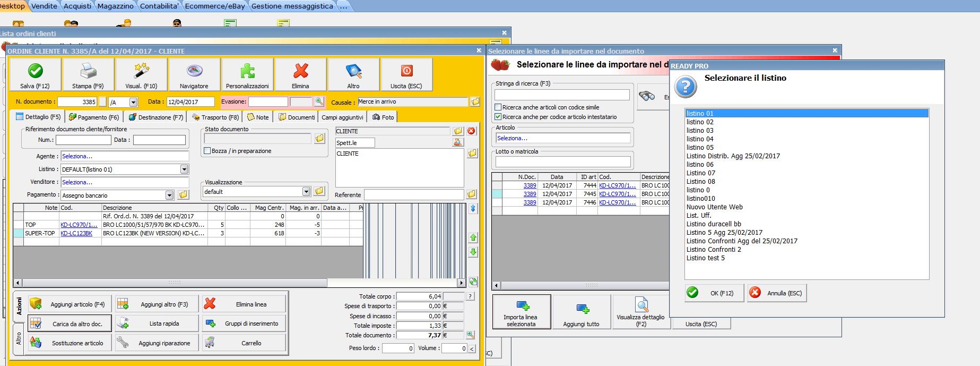Open the Pagamento Assegno bancario dropdown
980x366 pixels.
[x=169, y=195]
